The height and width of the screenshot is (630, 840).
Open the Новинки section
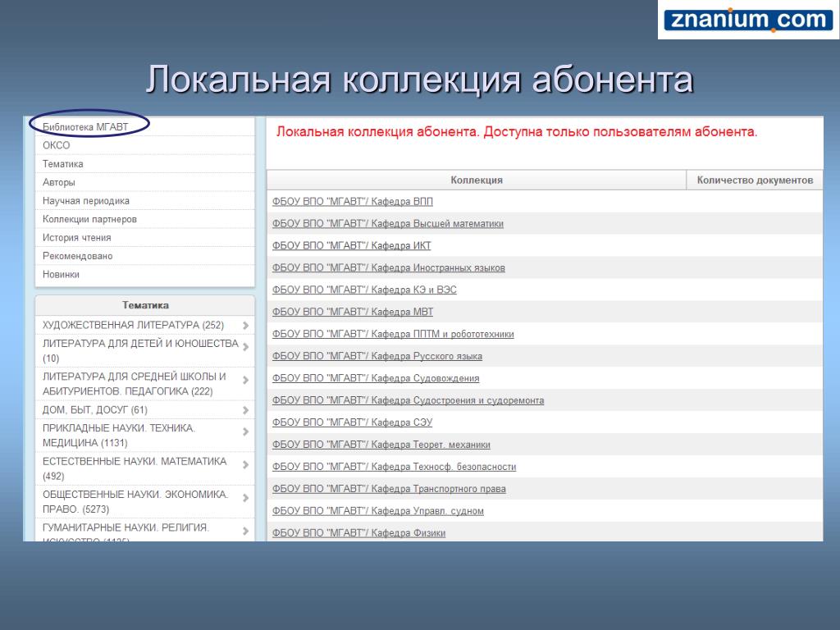coord(61,274)
